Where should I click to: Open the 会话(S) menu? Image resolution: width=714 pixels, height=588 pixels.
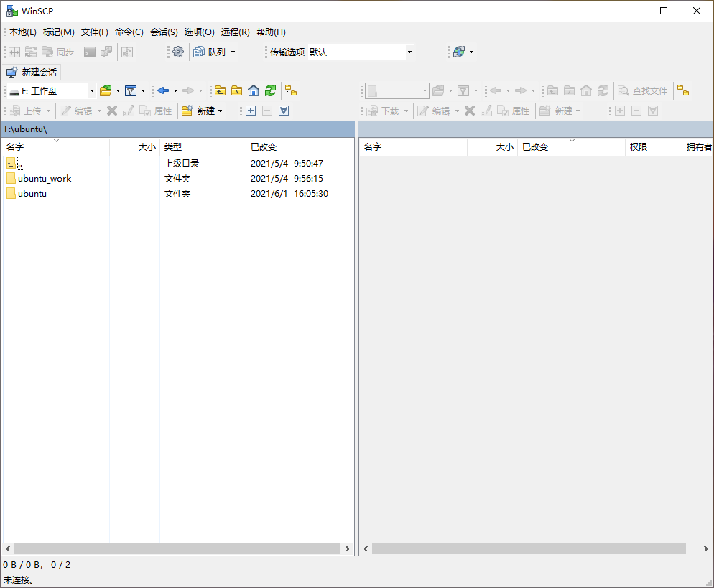164,32
